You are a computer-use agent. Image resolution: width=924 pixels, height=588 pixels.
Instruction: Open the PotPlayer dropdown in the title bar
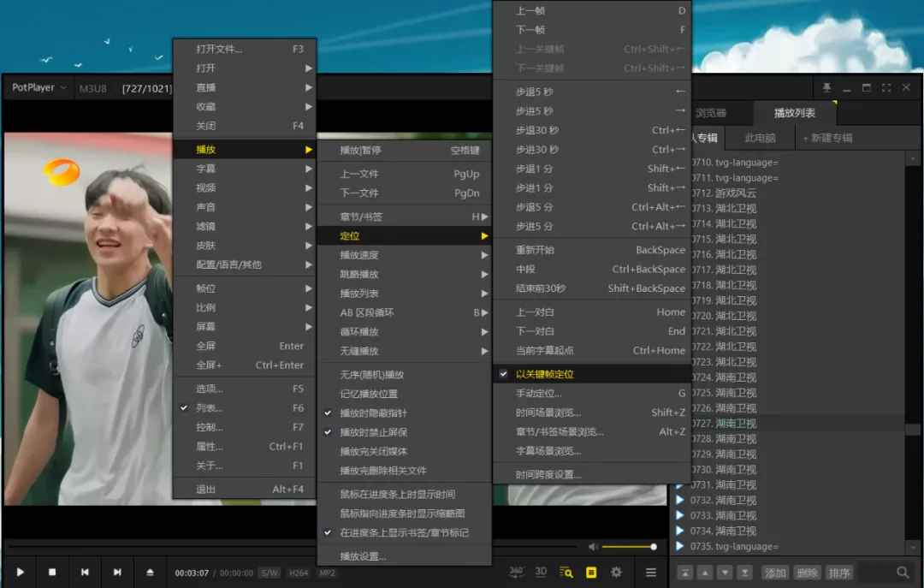(36, 86)
